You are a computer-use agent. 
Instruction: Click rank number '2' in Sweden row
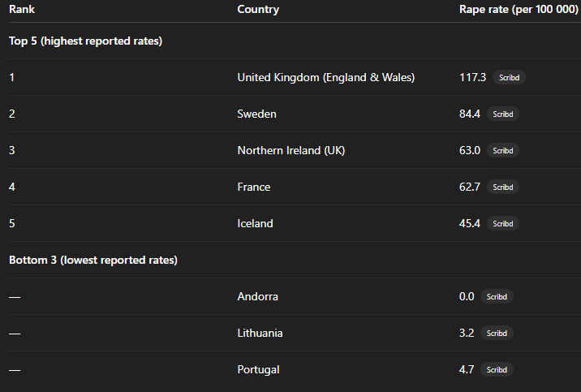coord(12,114)
